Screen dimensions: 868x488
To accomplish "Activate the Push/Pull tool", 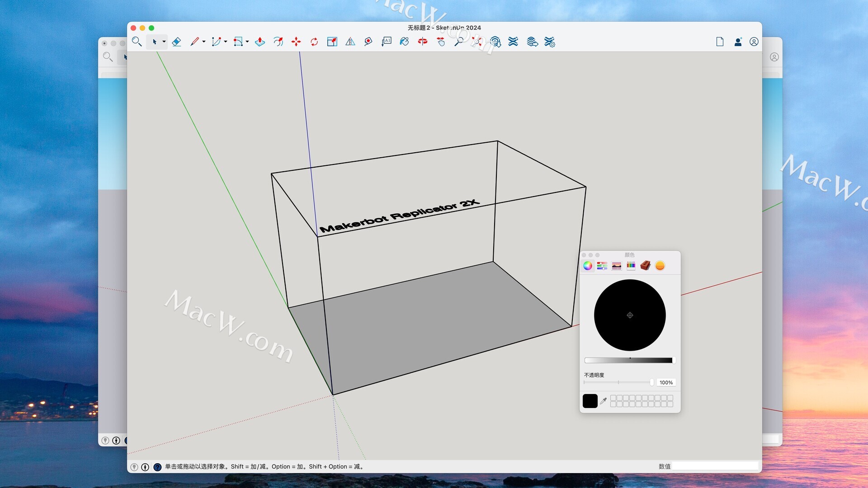I will pos(260,42).
